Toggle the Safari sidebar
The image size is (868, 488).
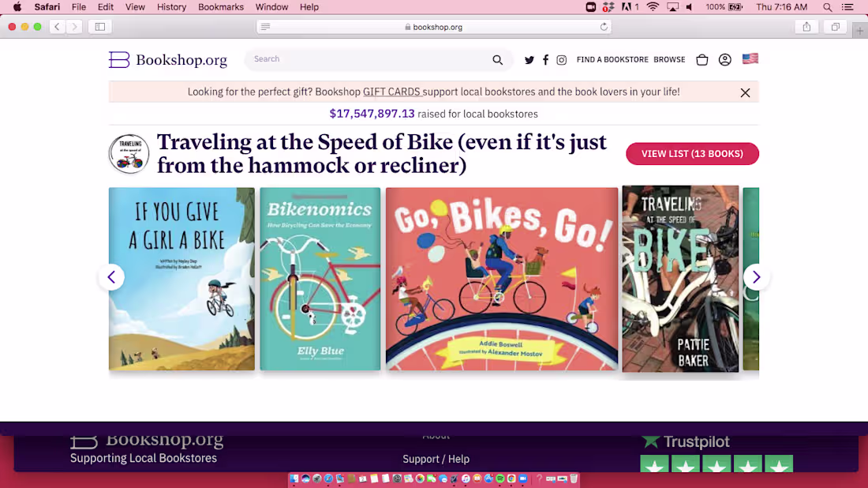click(100, 27)
